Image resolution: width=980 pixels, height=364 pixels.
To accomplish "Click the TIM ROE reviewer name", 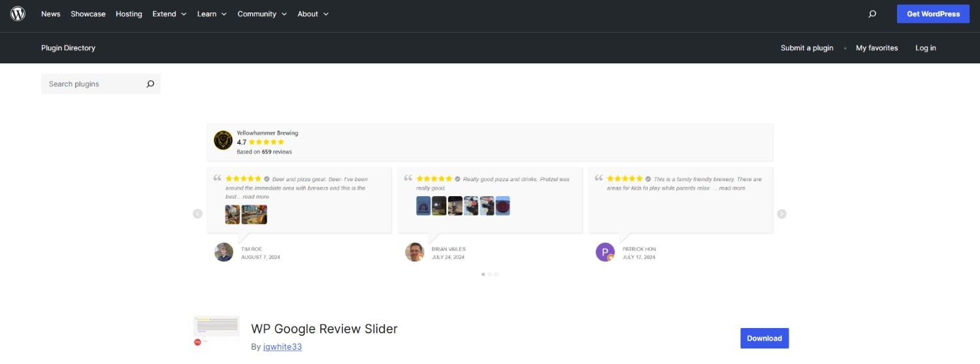I will tap(251, 249).
